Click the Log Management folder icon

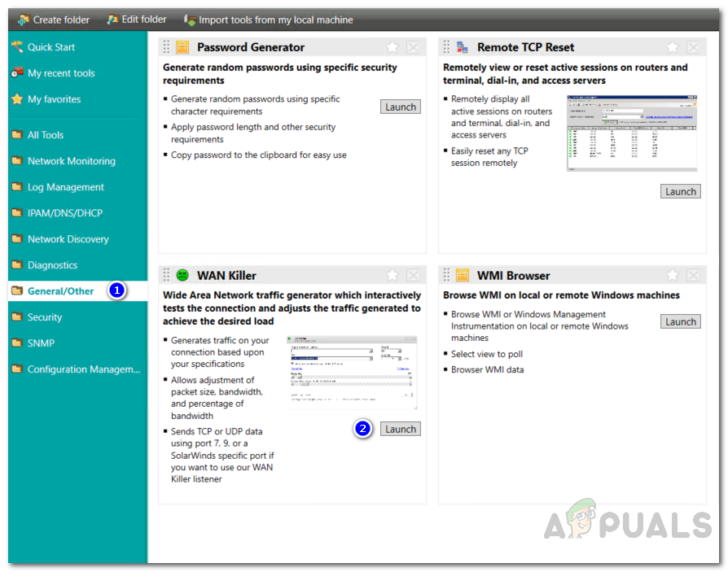(17, 186)
